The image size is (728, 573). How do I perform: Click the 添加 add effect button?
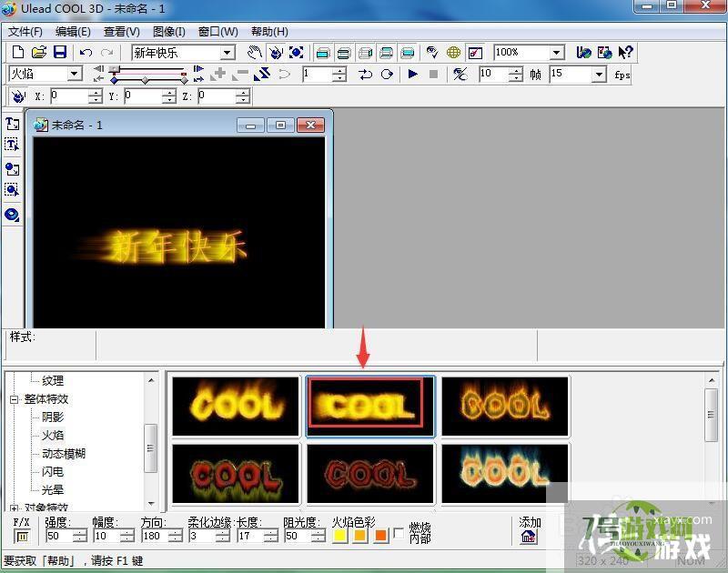pos(529,537)
